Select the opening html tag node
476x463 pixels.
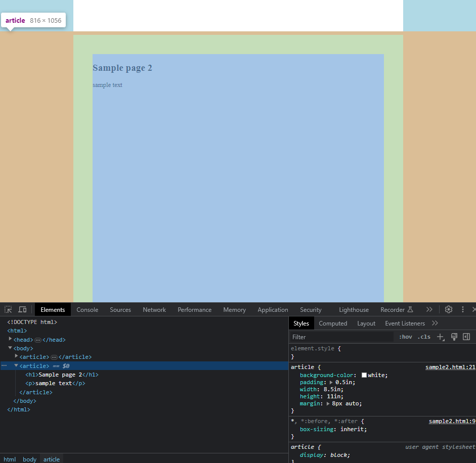point(17,331)
